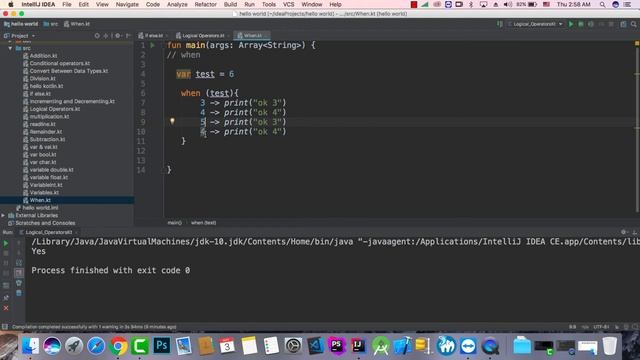Open the File menu
The width and height of the screenshot is (640, 360).
point(67,4)
